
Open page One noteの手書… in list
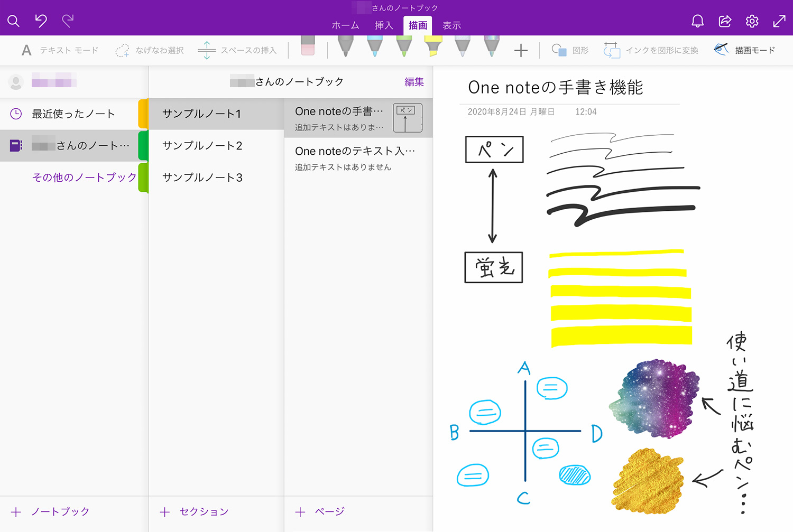pos(358,118)
